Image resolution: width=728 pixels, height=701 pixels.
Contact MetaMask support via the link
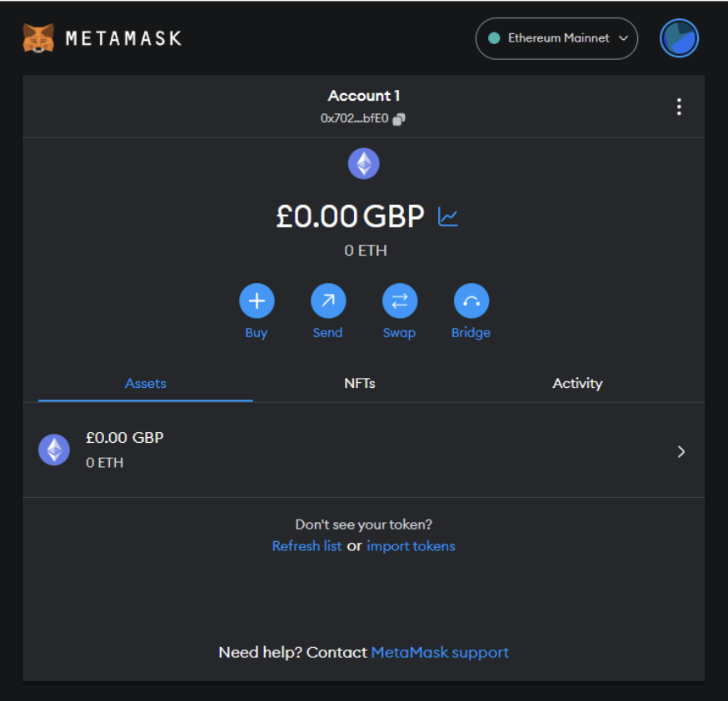click(x=440, y=652)
